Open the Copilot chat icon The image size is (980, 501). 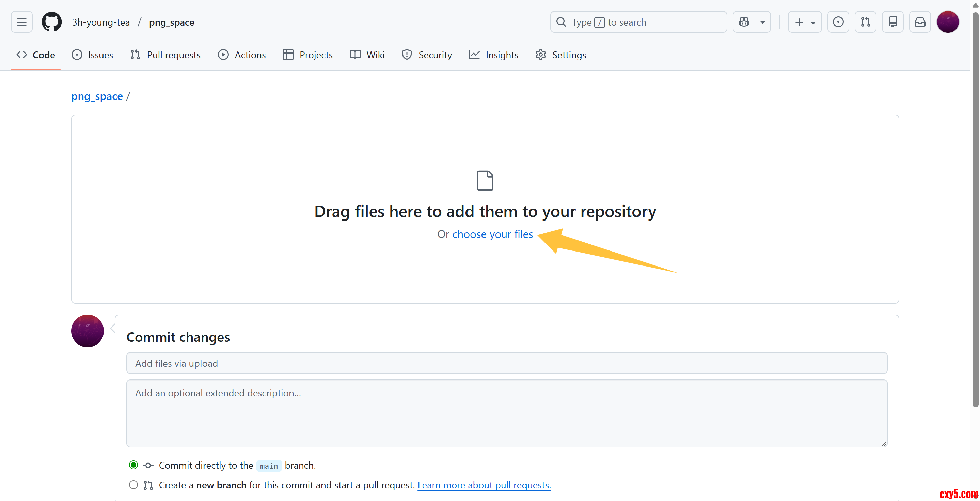[x=744, y=22]
